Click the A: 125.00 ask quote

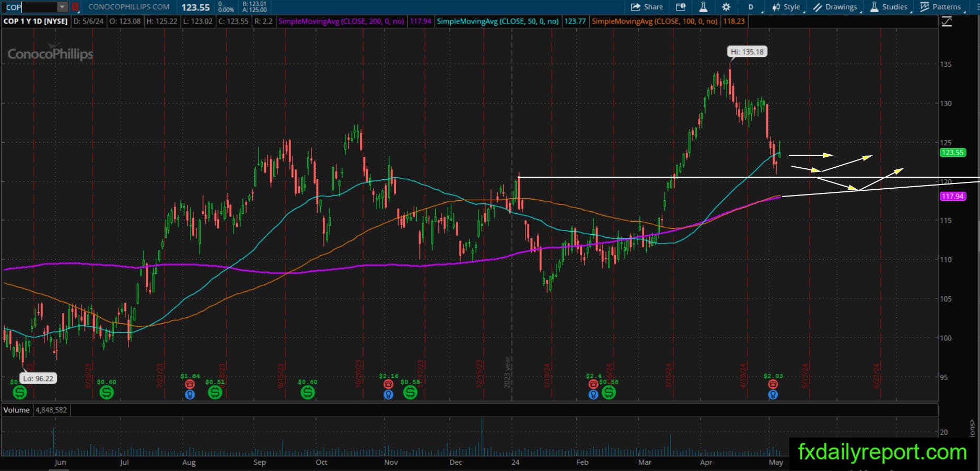point(254,10)
